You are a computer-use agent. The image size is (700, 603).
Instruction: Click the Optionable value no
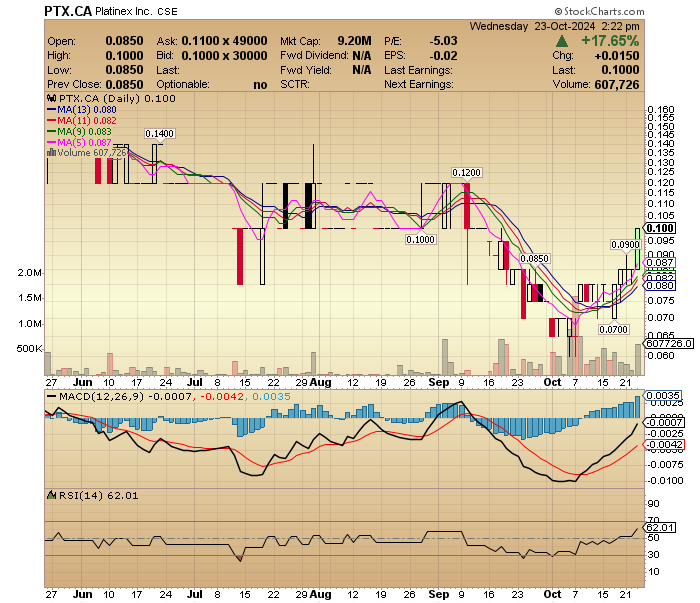(260, 85)
